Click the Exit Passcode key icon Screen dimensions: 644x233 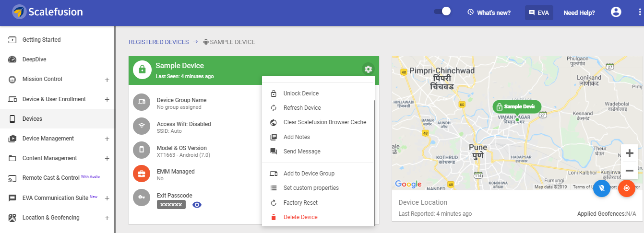click(142, 198)
